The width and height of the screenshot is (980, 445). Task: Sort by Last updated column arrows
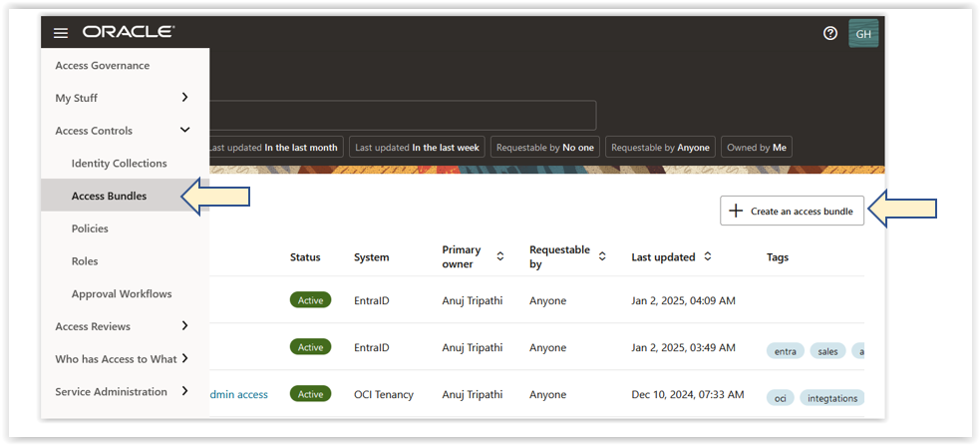point(708,256)
